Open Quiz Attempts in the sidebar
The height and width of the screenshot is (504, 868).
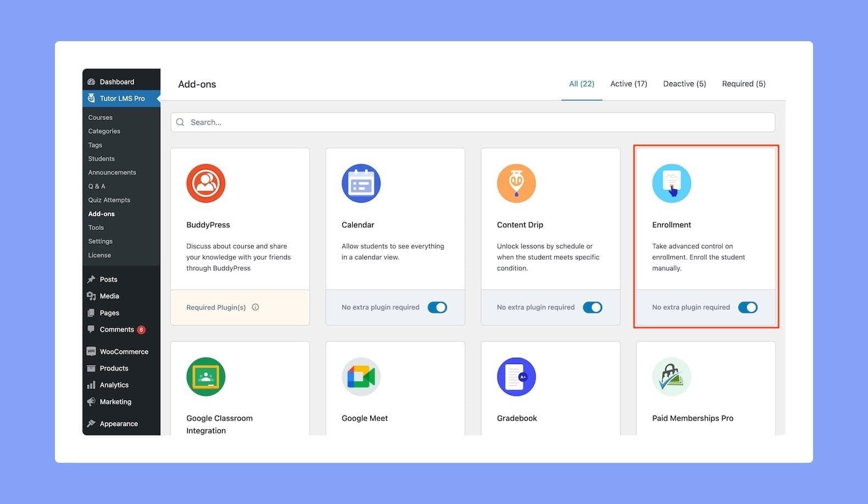click(x=109, y=200)
